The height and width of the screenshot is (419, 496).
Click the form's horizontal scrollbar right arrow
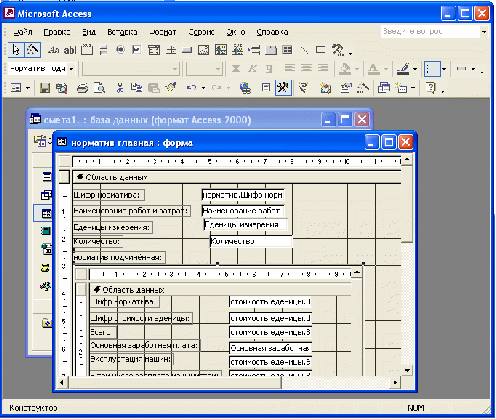click(395, 383)
